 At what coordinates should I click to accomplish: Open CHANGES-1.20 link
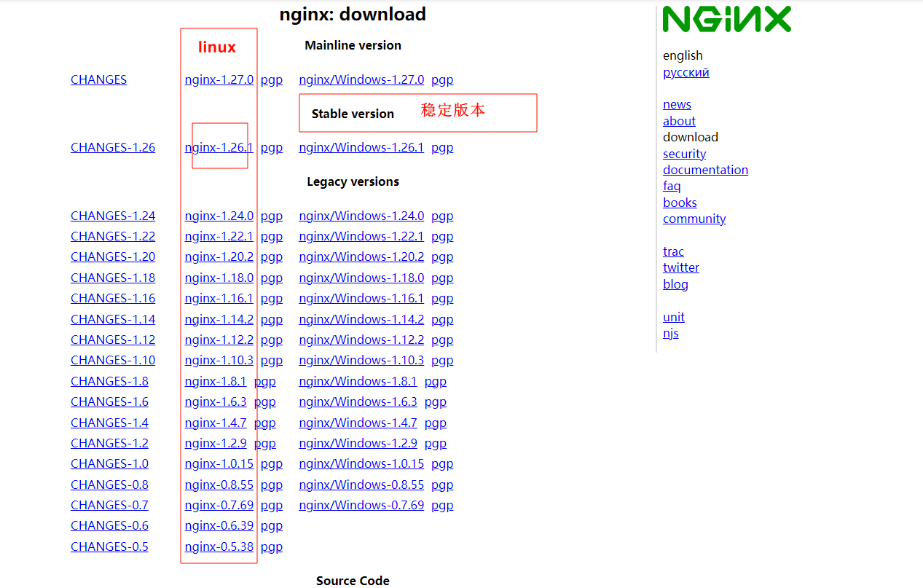(x=113, y=256)
